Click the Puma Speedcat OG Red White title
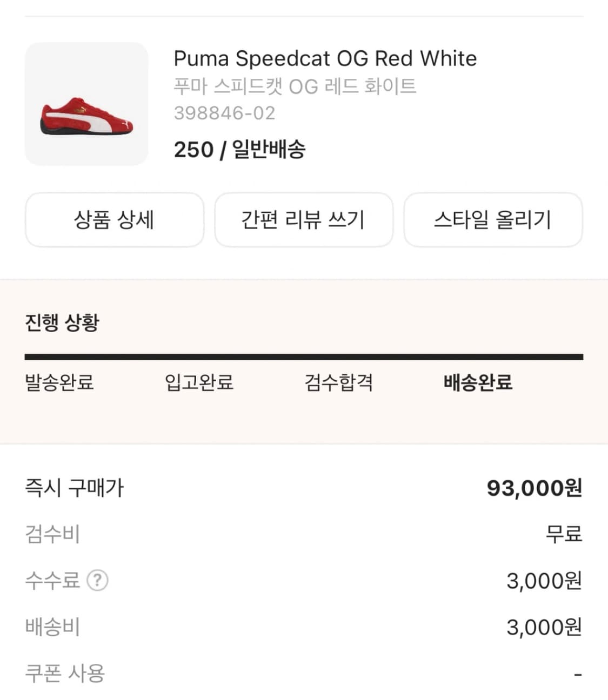 (325, 58)
